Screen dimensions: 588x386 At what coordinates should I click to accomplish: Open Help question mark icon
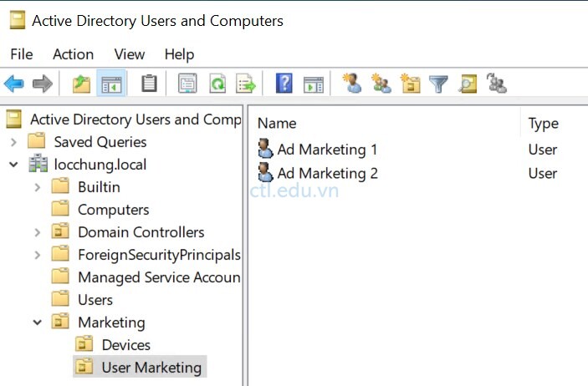point(284,84)
